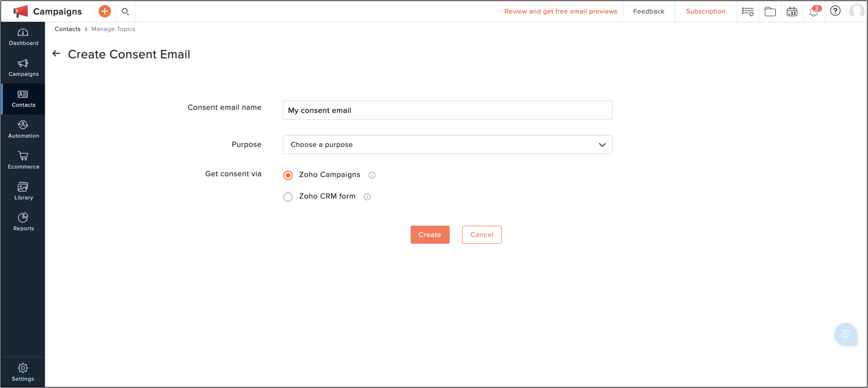Open the Choose a purpose dropdown
The width and height of the screenshot is (868, 388).
[448, 145]
